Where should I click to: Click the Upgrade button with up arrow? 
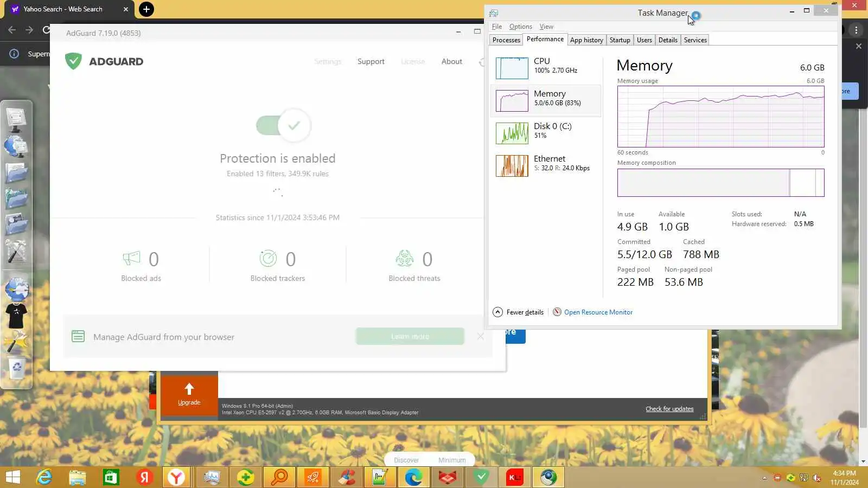pyautogui.click(x=189, y=394)
